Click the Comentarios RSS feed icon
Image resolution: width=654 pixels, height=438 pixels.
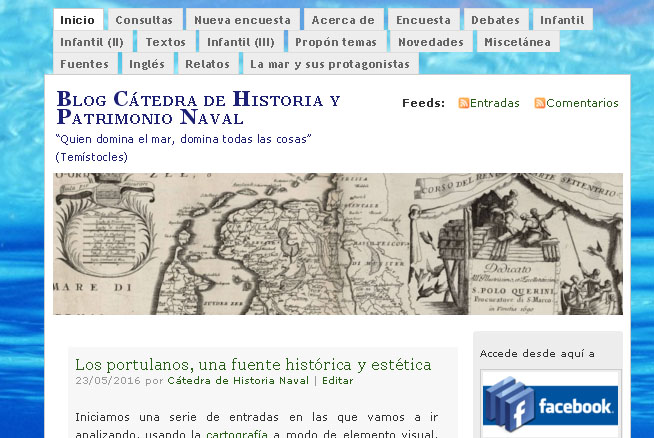click(540, 103)
